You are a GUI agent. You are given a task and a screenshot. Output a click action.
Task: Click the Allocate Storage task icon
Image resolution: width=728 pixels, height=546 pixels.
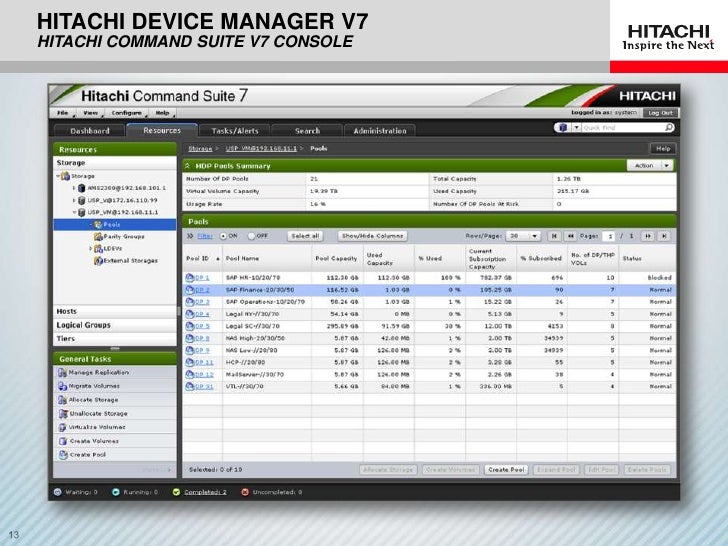click(62, 400)
